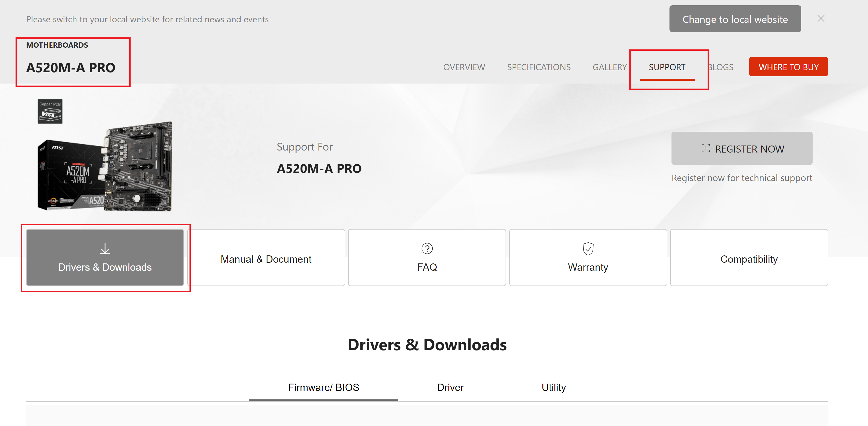Screen dimensions: 868x426
Task: Click the register icon beside REGISTER NOW
Action: tap(706, 148)
